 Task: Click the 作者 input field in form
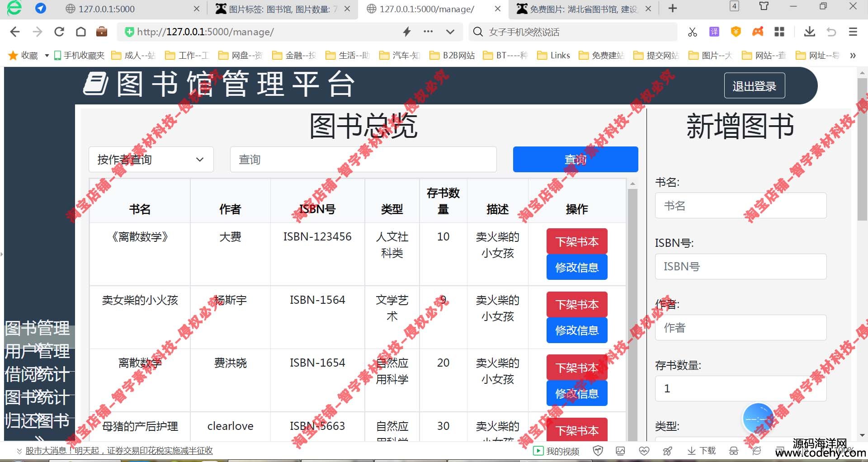click(x=741, y=327)
